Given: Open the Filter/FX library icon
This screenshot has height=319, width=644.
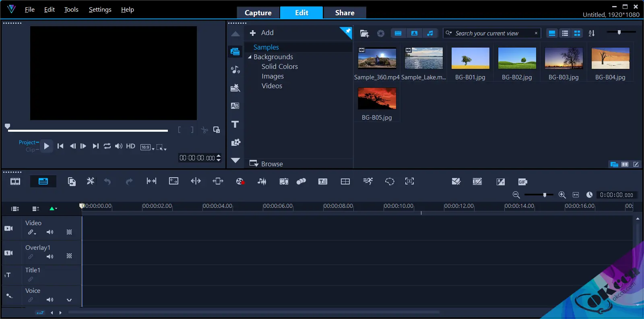Looking at the screenshot, I should click(235, 142).
